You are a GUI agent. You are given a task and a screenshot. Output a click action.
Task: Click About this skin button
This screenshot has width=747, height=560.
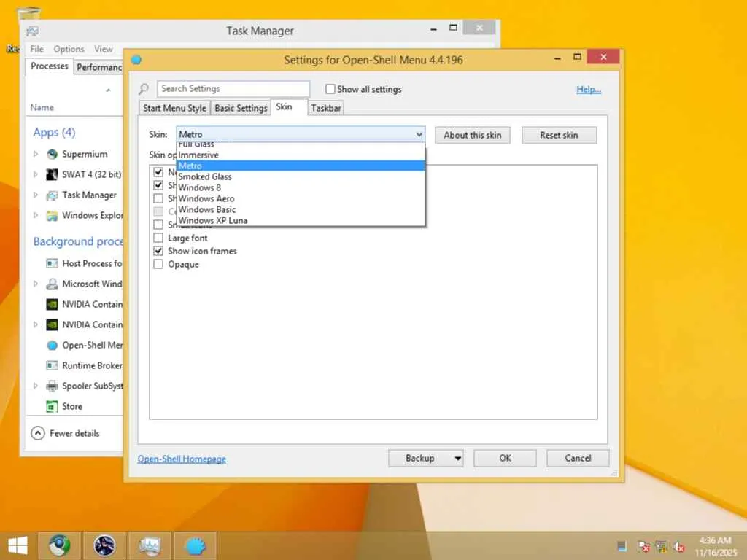pos(473,135)
